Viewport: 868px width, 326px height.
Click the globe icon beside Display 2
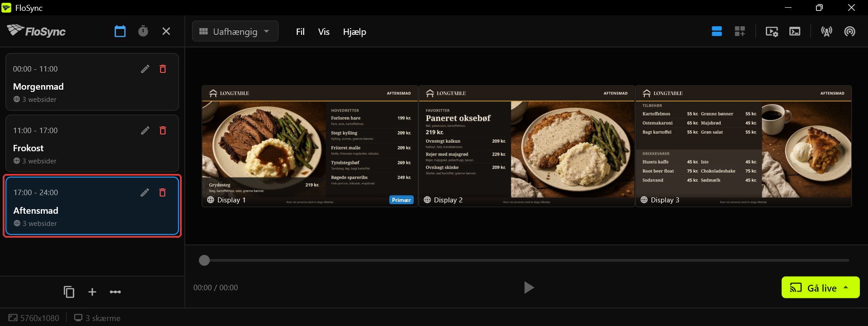pyautogui.click(x=427, y=200)
